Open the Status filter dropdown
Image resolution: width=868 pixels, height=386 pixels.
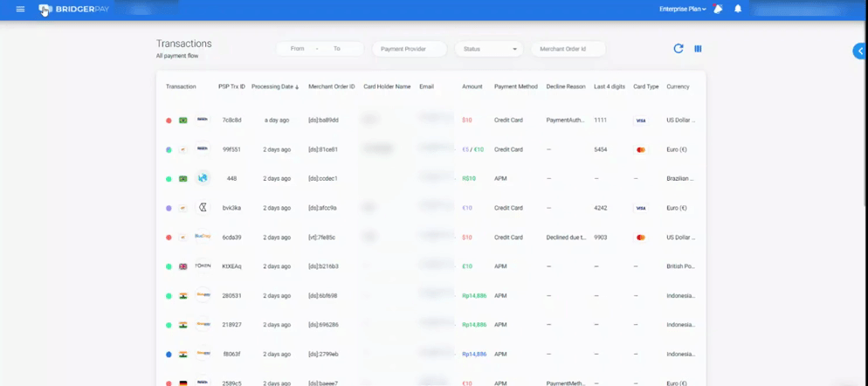(489, 49)
